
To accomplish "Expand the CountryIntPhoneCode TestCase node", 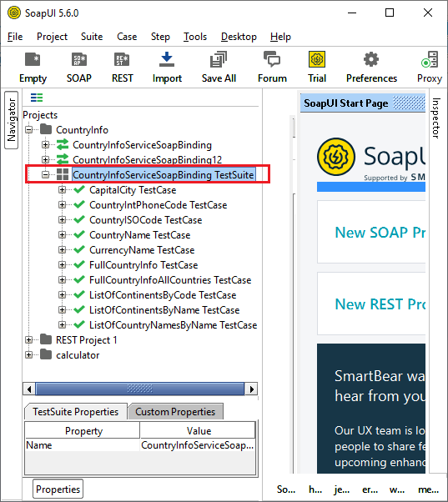I will coord(62,204).
